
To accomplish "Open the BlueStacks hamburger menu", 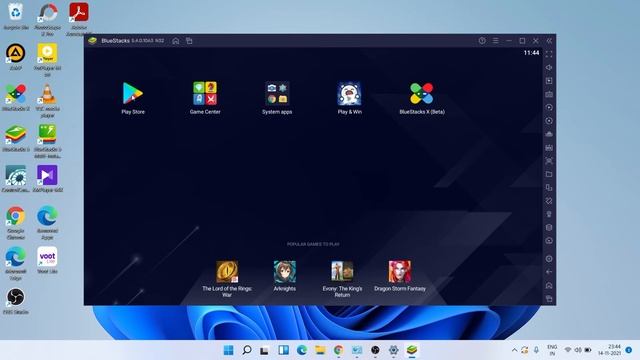I will point(496,41).
